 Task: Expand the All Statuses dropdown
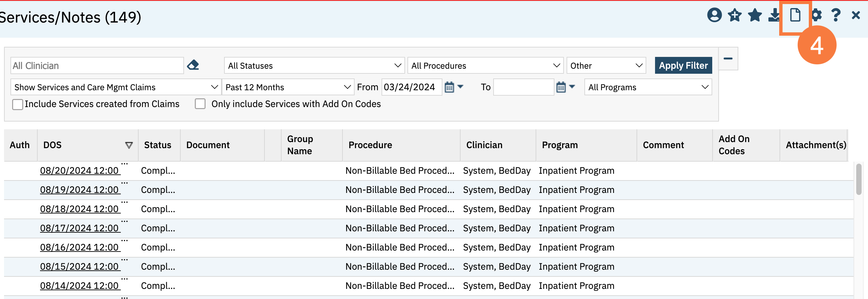314,65
